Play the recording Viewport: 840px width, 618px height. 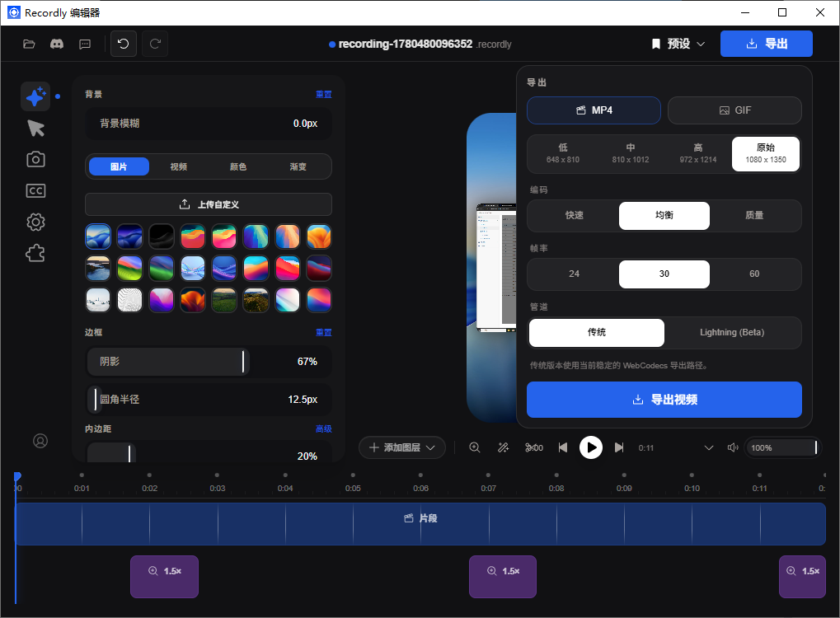591,447
